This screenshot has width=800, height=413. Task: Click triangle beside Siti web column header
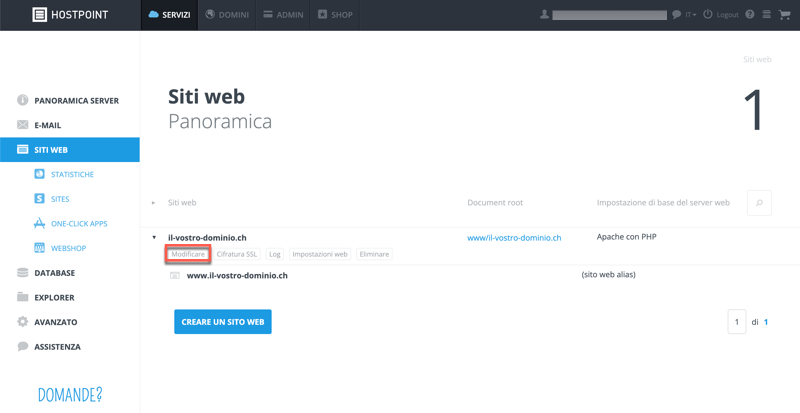click(153, 203)
